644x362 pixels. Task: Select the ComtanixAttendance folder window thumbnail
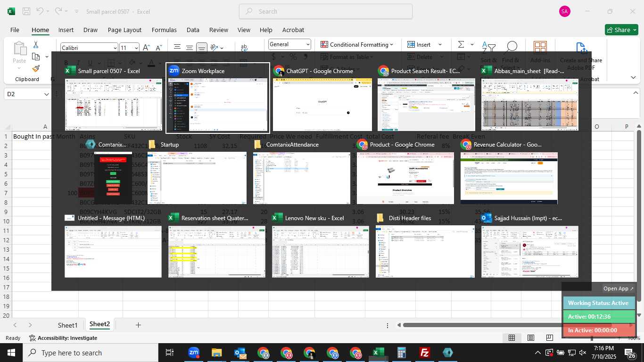pos(302,172)
